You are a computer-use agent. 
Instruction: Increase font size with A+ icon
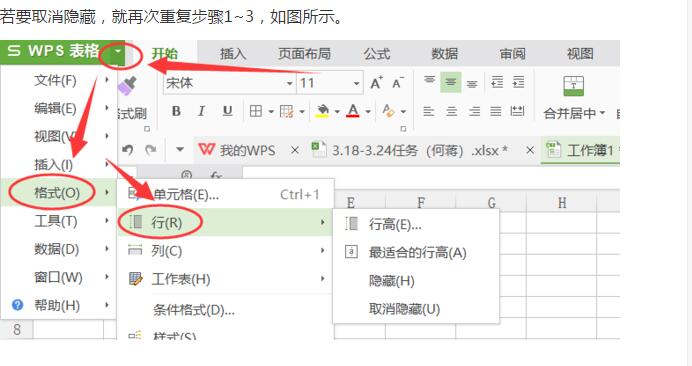pos(376,83)
